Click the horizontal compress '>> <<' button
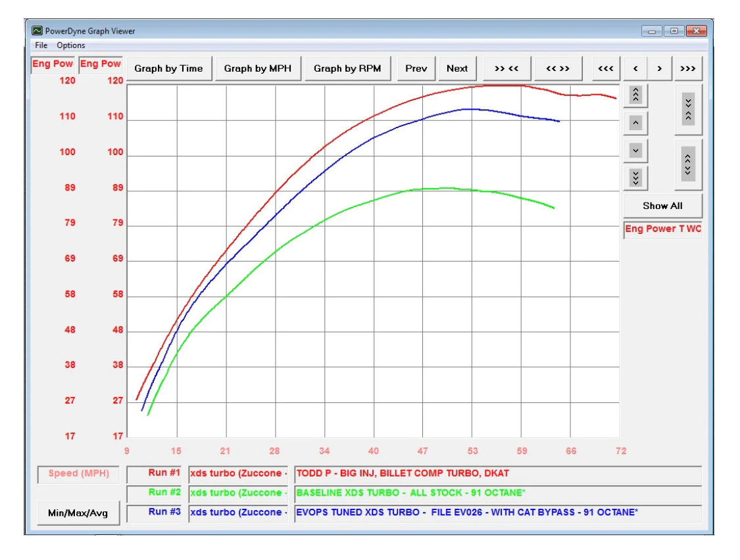The width and height of the screenshot is (740, 560). (x=506, y=68)
